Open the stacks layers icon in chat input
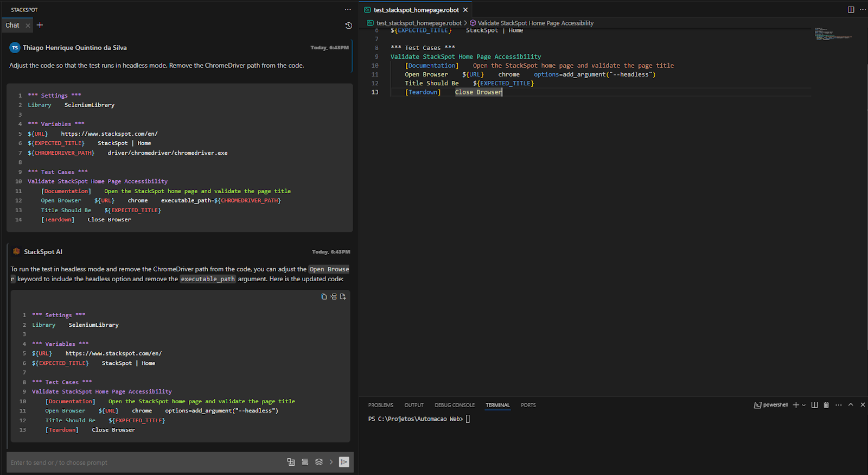 point(319,462)
